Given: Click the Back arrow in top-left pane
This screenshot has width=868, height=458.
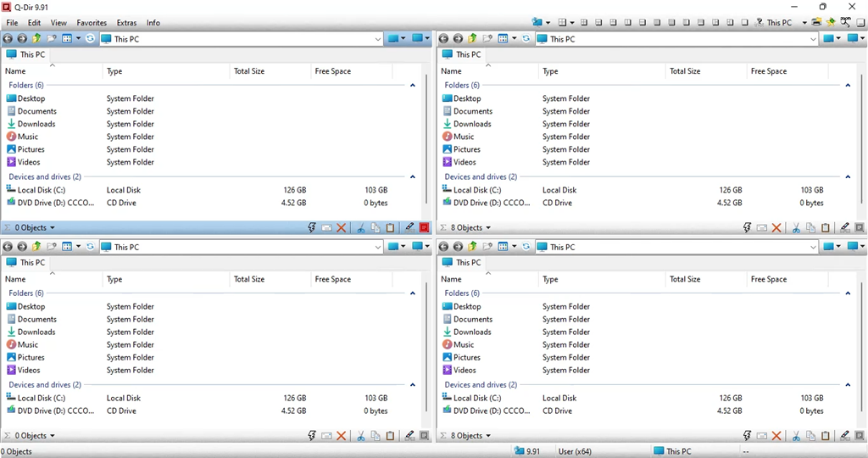Looking at the screenshot, I should (8, 38).
